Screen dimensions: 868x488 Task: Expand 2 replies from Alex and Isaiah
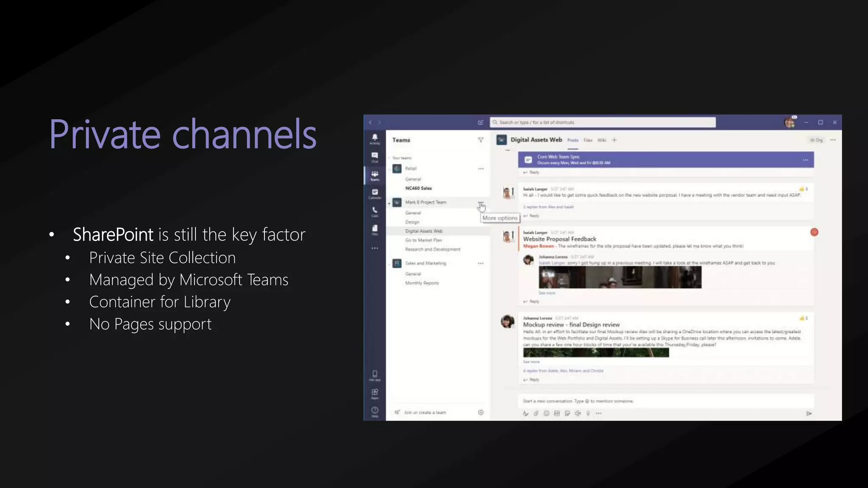[548, 207]
